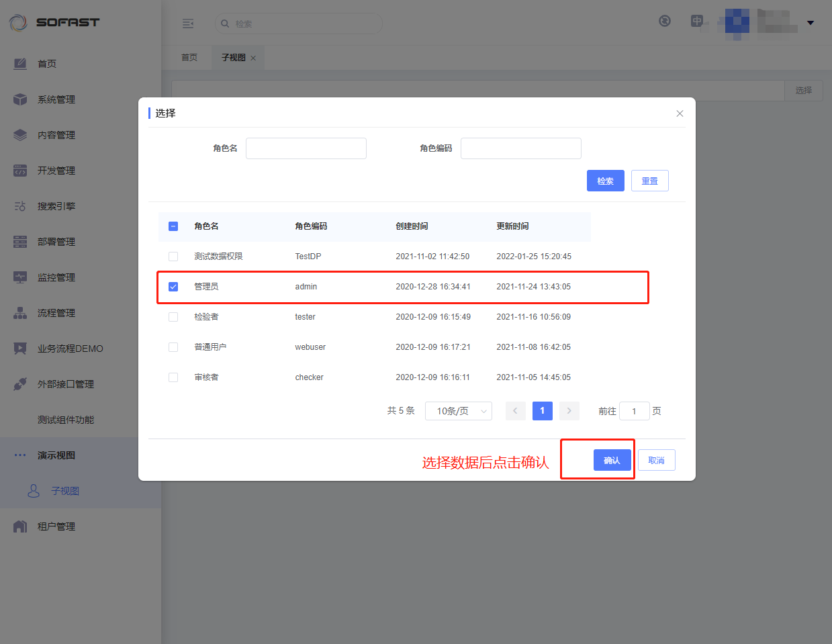Click the 确认 confirm button

point(612,460)
